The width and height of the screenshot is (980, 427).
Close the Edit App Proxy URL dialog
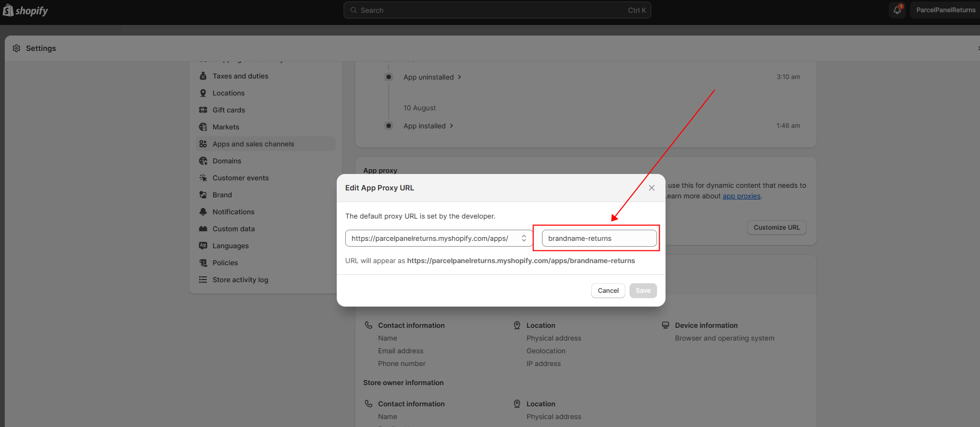pos(652,188)
